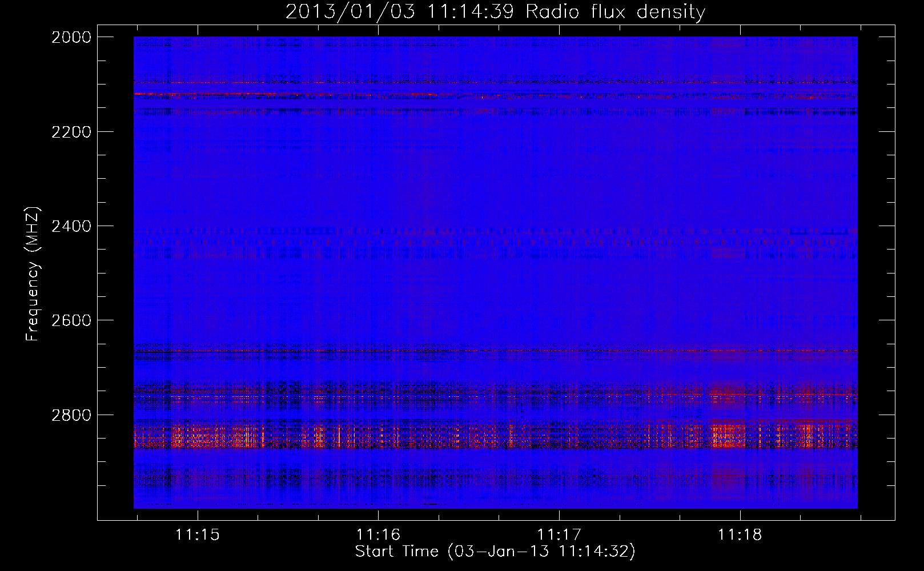
Task: Click the 2800 frequency tick label
Action: pos(71,415)
